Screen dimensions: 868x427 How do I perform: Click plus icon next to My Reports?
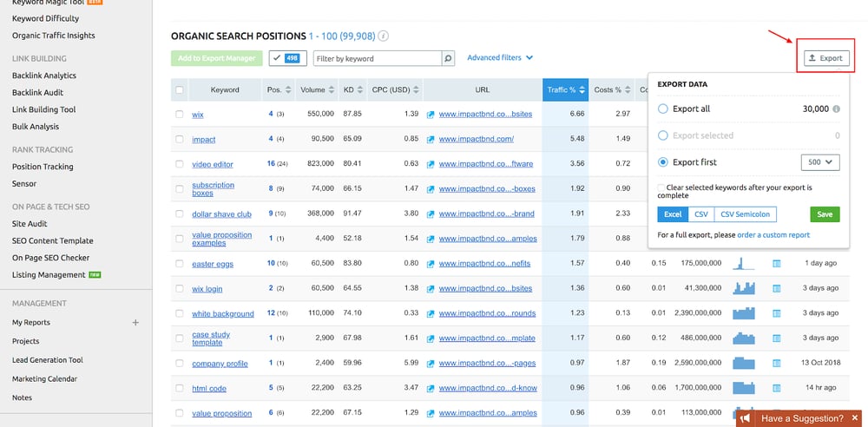tap(135, 322)
